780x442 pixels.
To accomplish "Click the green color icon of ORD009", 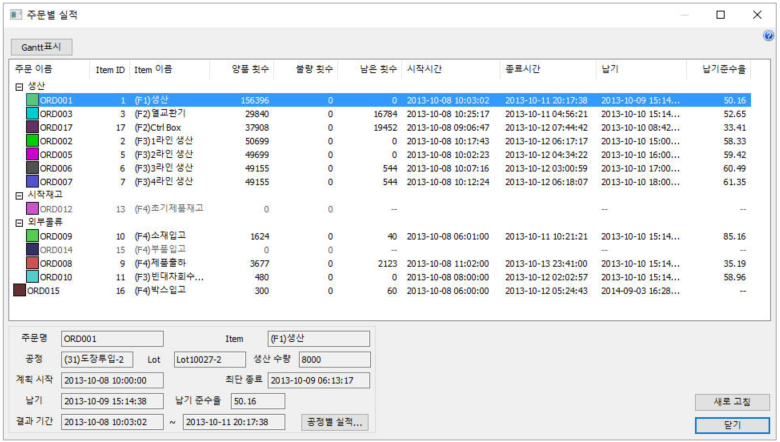I will click(x=32, y=236).
